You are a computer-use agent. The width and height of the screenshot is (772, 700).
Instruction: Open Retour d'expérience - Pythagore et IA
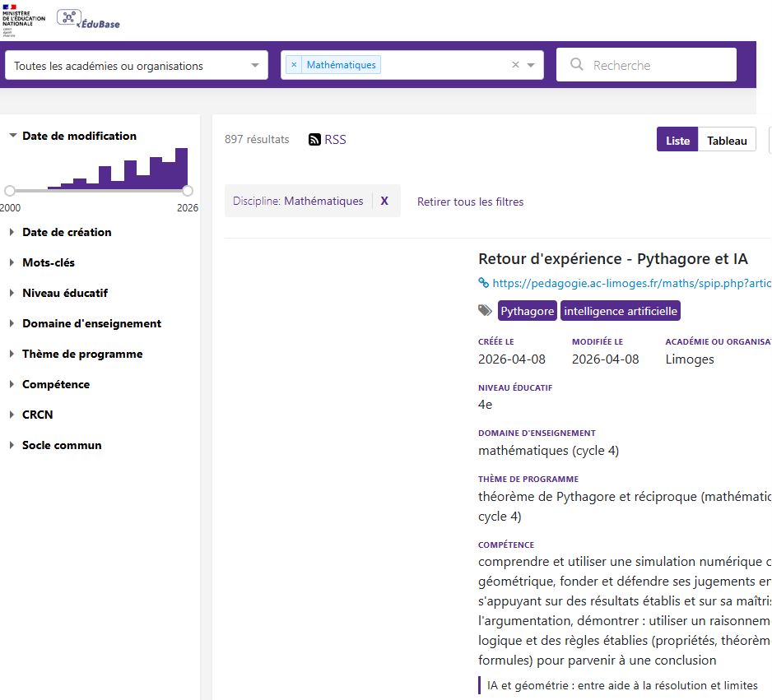[x=613, y=259]
